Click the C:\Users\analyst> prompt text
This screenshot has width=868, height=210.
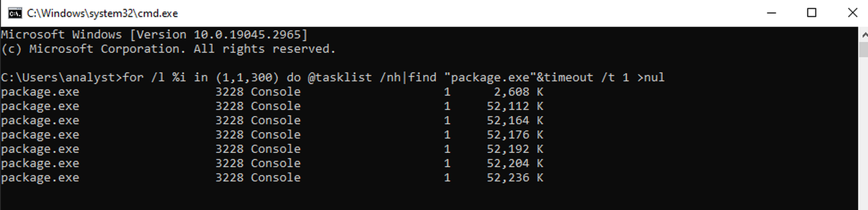tap(62, 77)
